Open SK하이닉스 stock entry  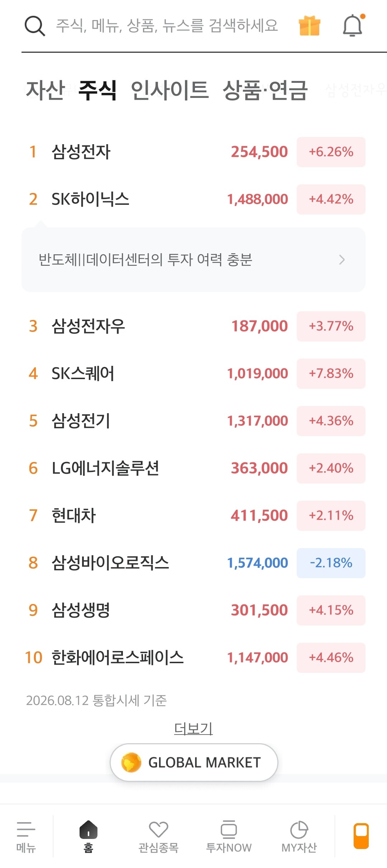tap(193, 199)
